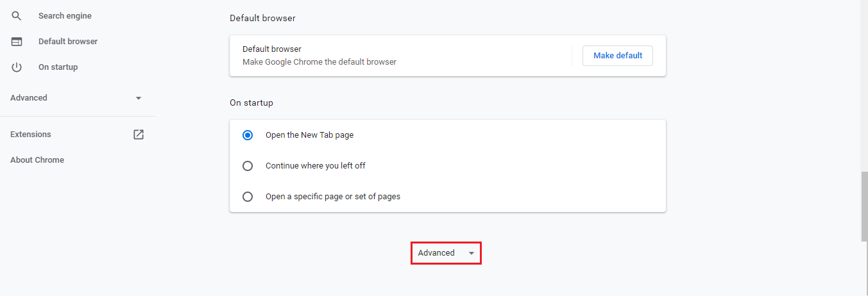
Task: Click the 'Continue where you left off' label text
Action: click(x=316, y=166)
